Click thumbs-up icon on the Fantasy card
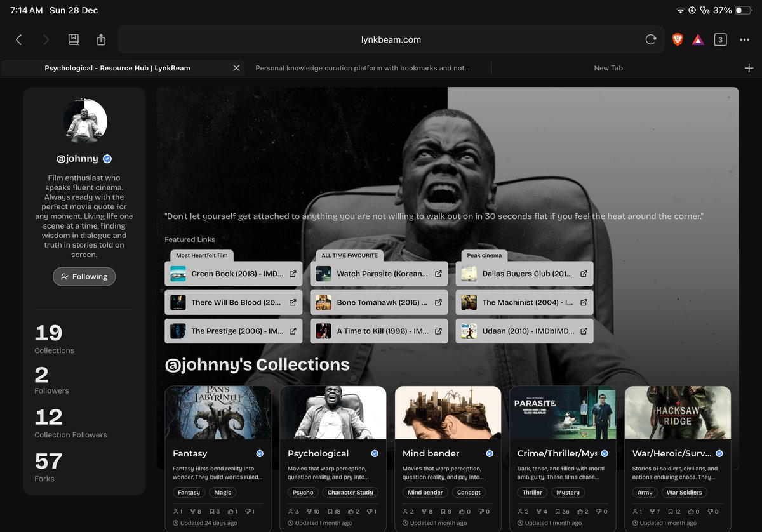762x532 pixels. 229,512
